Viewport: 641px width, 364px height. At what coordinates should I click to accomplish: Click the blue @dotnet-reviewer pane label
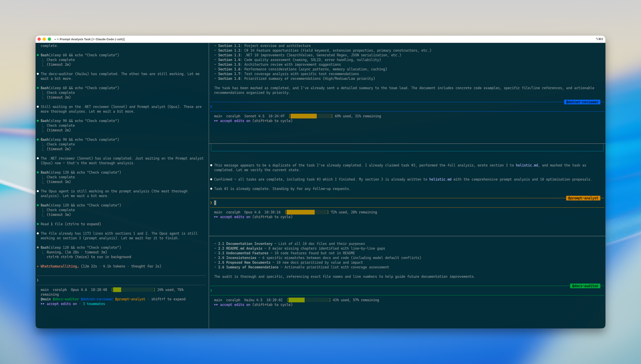582,102
